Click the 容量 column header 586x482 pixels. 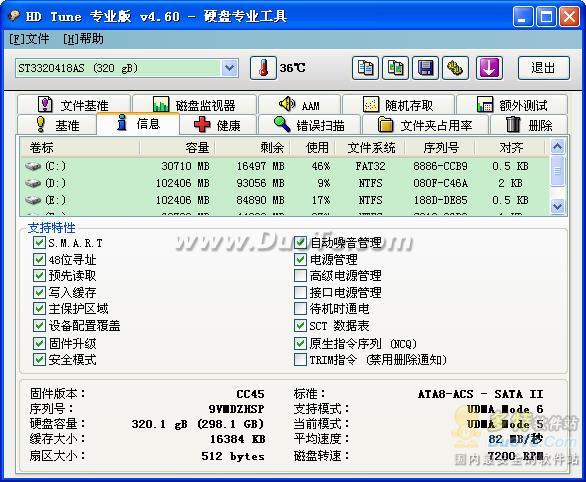coord(177,148)
